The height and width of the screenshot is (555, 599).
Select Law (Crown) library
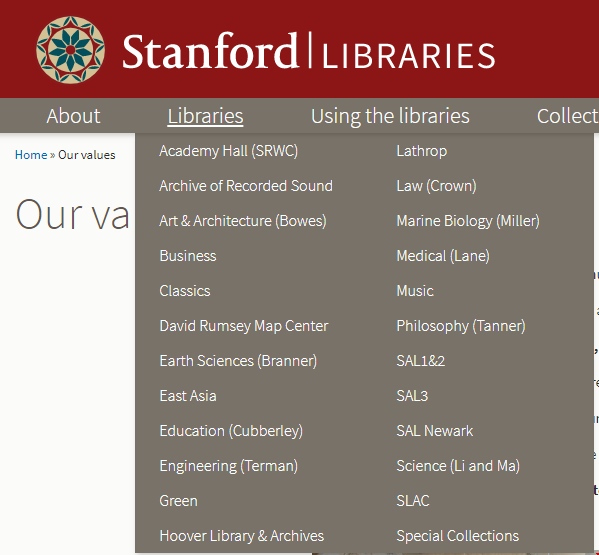tap(436, 186)
